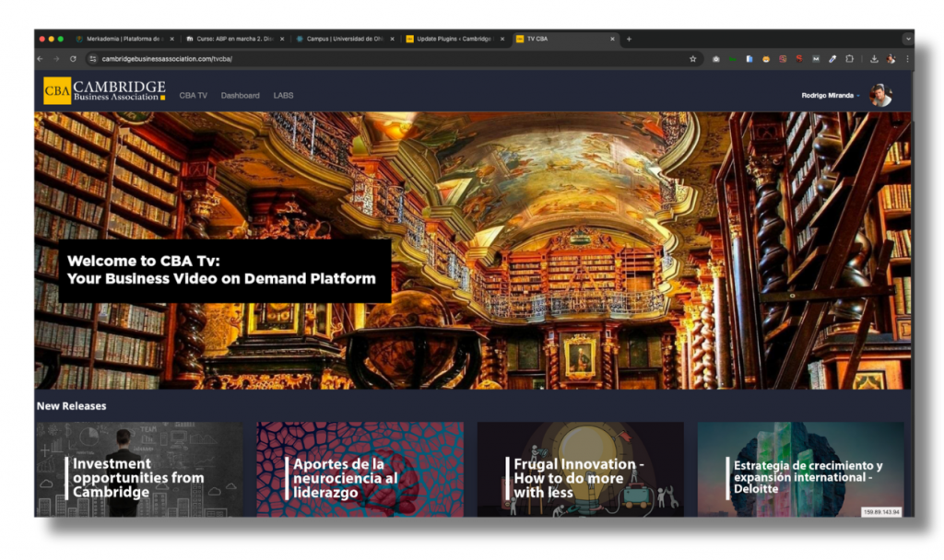Show browser downloads
This screenshot has width=944, height=560.
[x=874, y=59]
